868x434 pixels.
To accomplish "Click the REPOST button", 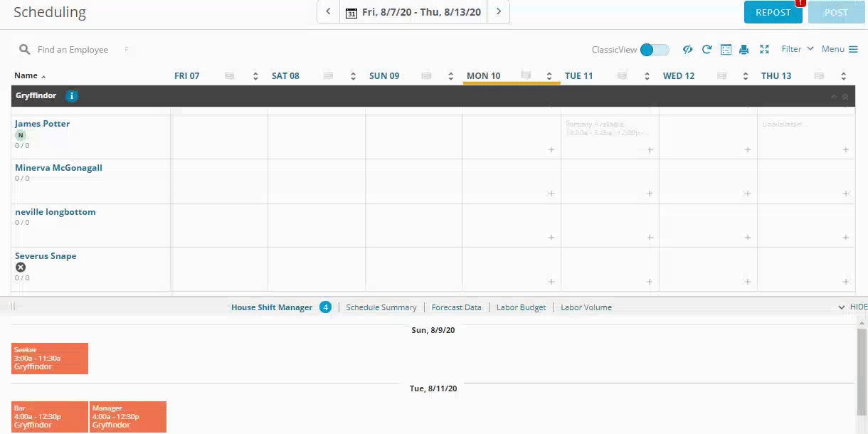I will (773, 12).
